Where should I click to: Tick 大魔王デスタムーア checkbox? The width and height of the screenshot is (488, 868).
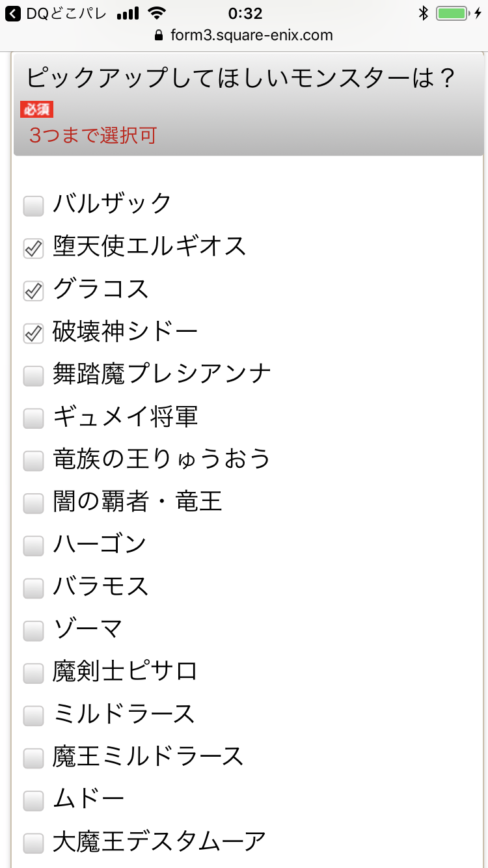click(33, 843)
